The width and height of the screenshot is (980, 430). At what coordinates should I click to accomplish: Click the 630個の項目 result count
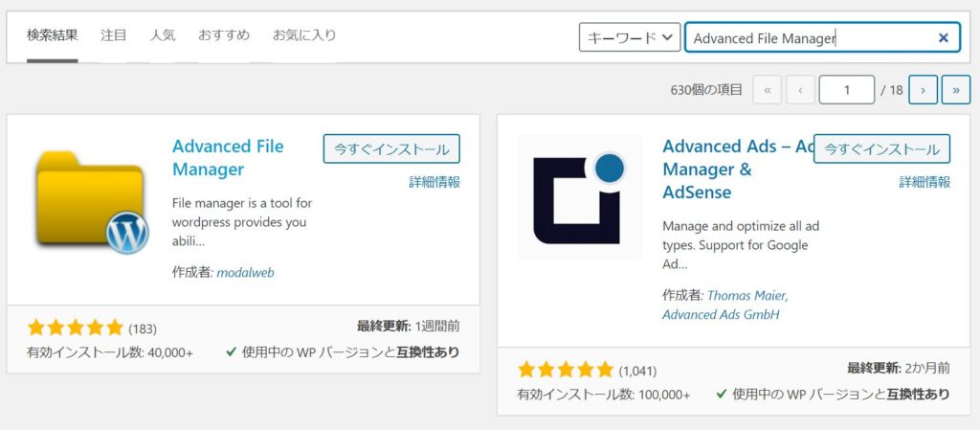[706, 90]
